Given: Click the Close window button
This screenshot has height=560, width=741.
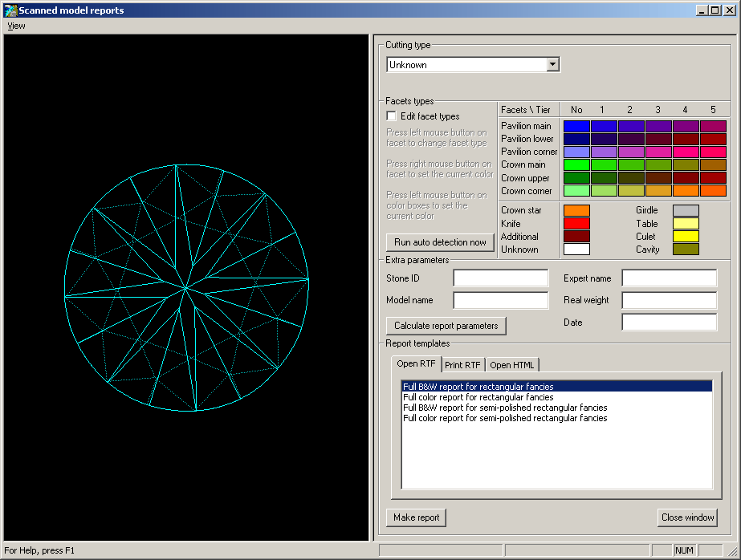Looking at the screenshot, I should click(x=687, y=517).
